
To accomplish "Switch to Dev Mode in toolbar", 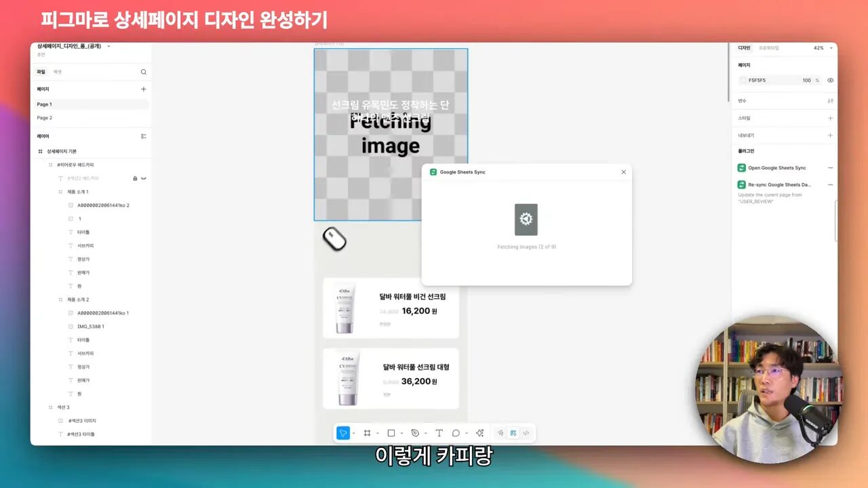I will pyautogui.click(x=526, y=433).
